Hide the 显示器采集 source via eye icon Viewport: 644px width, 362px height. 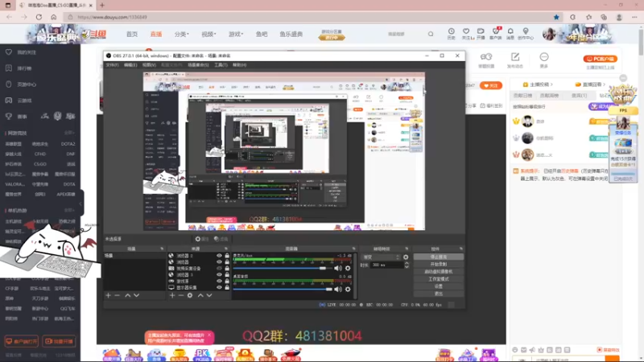(x=219, y=287)
